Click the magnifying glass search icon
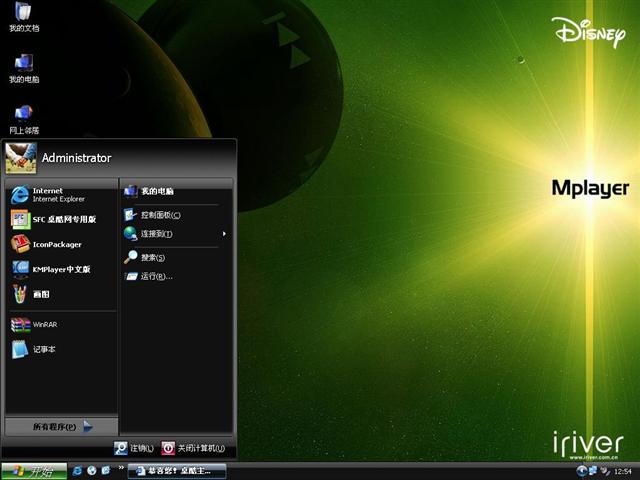Viewport: 640px width, 480px height. tap(131, 258)
